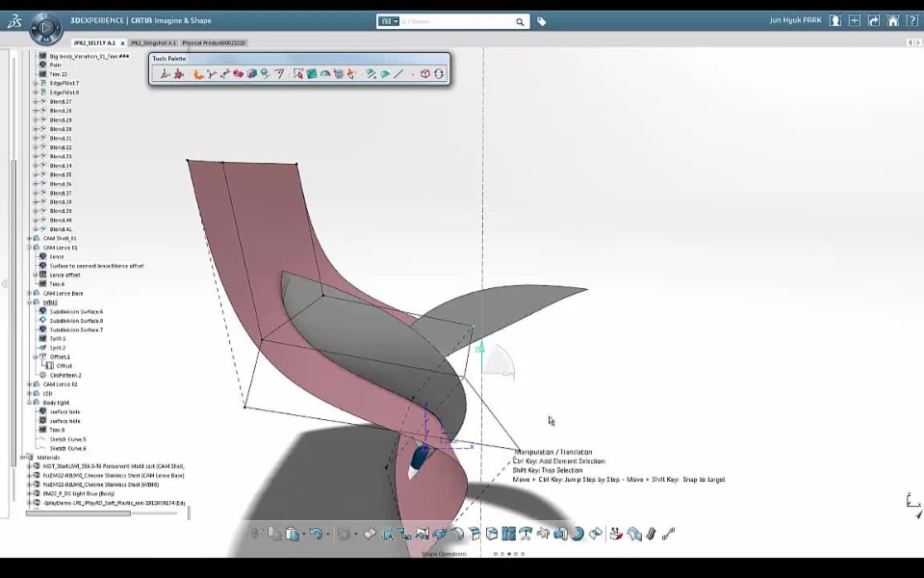This screenshot has width=924, height=578.
Task: Select Lense offset in the tree
Action: pos(64,275)
